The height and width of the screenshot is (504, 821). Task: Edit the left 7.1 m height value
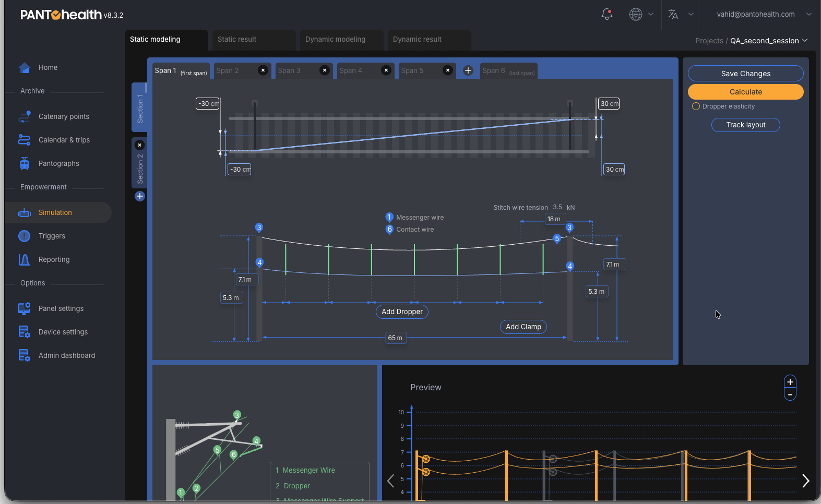click(246, 280)
